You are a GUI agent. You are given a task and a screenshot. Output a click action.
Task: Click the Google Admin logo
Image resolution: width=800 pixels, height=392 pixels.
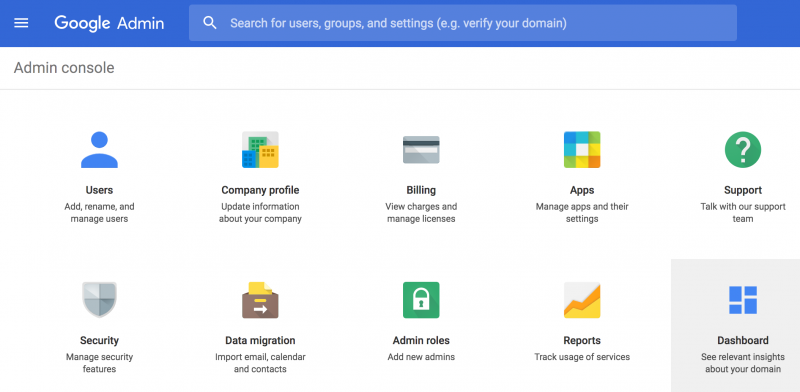coord(109,23)
